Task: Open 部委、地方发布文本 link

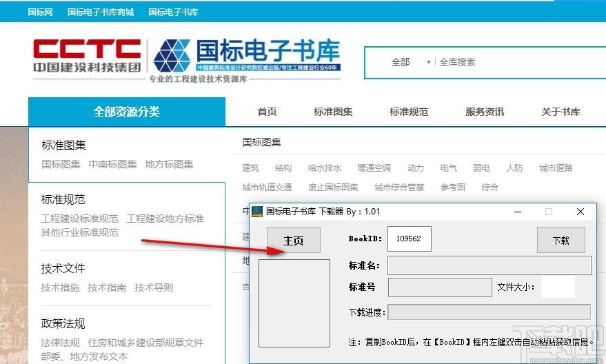Action: click(84, 356)
